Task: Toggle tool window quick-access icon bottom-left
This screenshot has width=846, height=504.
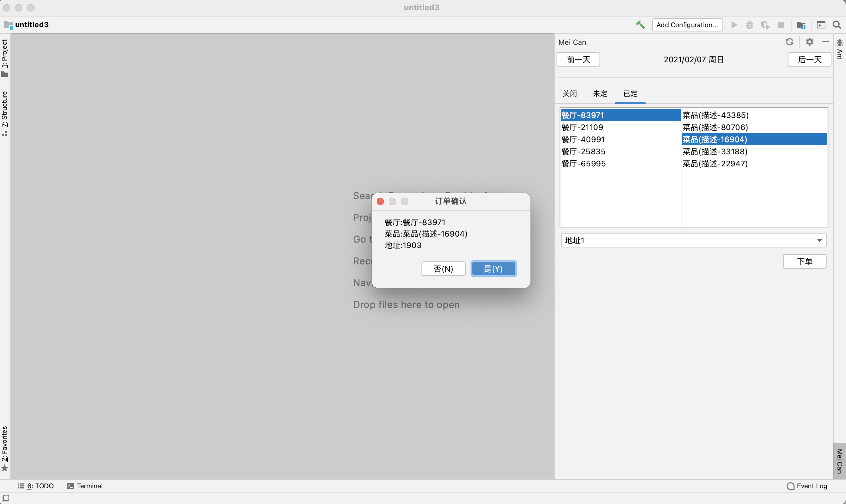Action: point(5,498)
